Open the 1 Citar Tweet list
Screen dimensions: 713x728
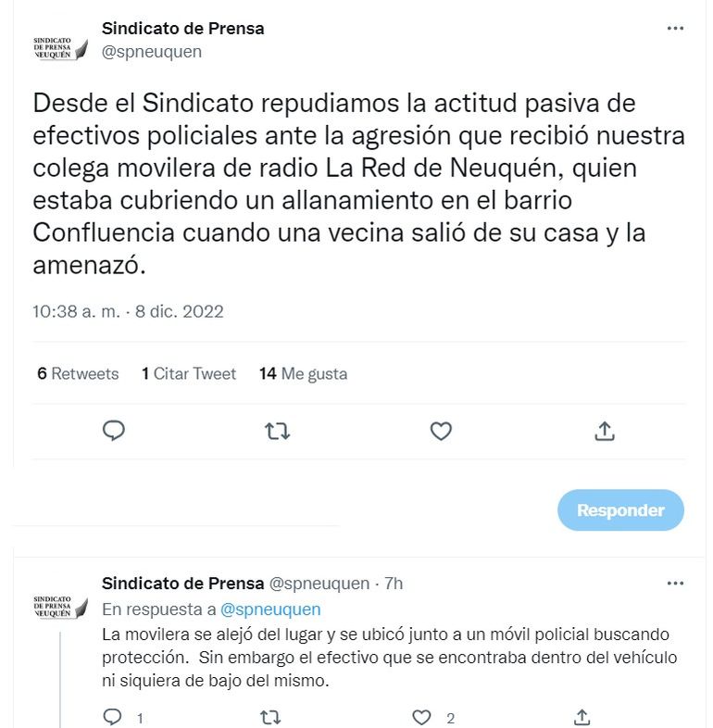[x=189, y=374]
